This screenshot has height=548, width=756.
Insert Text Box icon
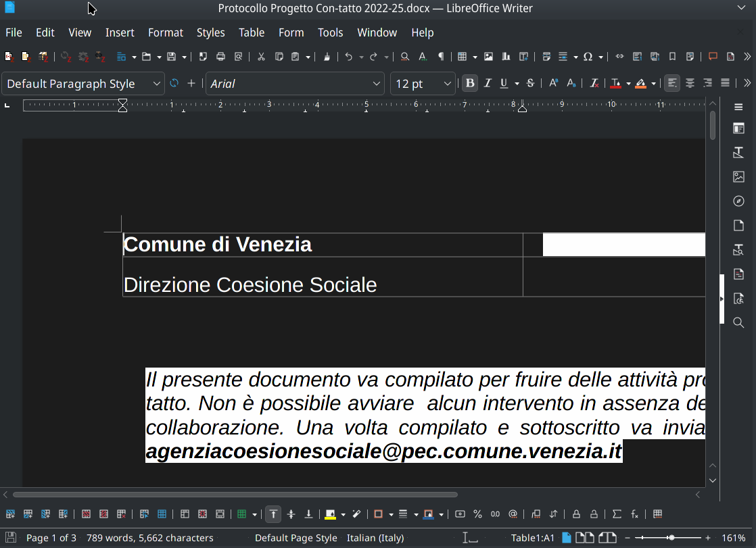point(523,57)
